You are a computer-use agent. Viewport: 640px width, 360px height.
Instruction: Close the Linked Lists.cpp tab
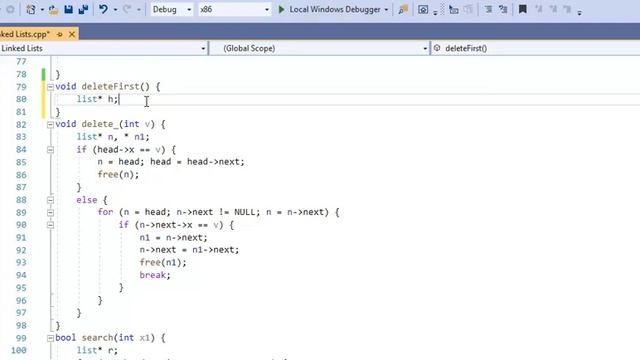72,34
